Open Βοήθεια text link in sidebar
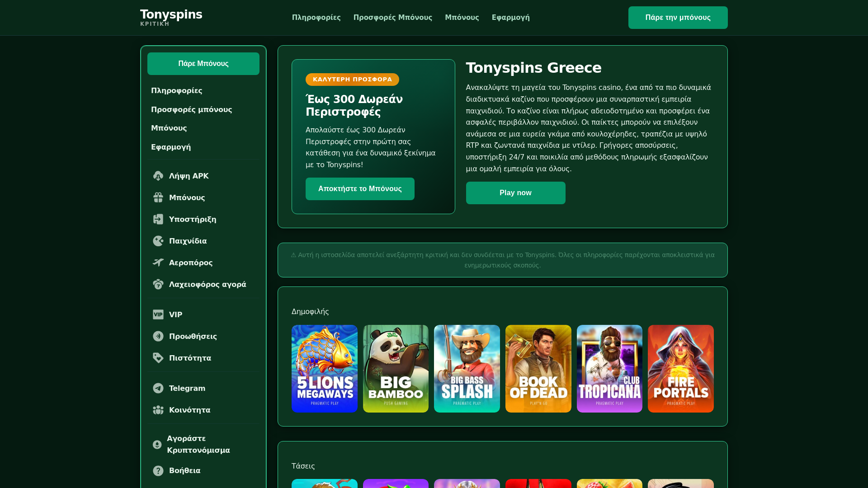868x488 pixels. pyautogui.click(x=185, y=471)
